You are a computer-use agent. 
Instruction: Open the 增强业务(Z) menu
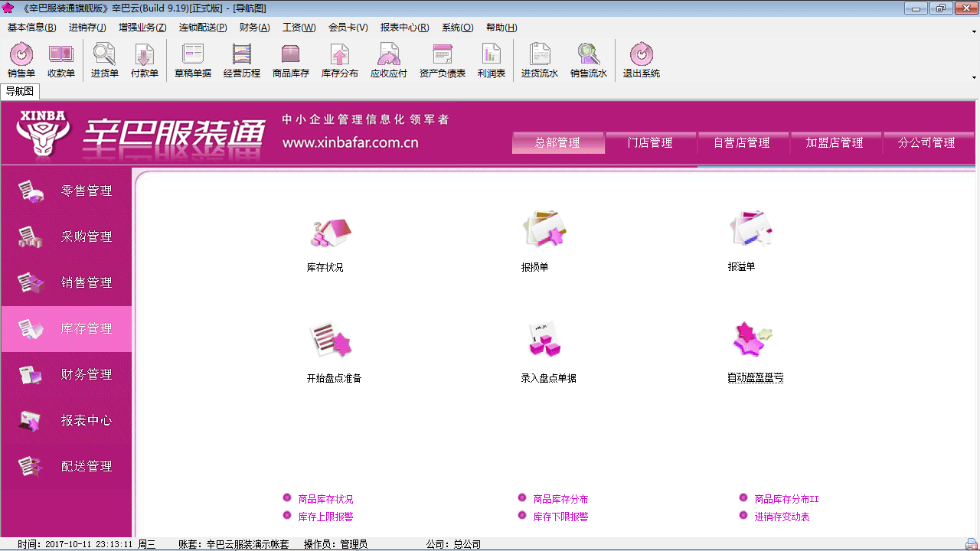[142, 28]
